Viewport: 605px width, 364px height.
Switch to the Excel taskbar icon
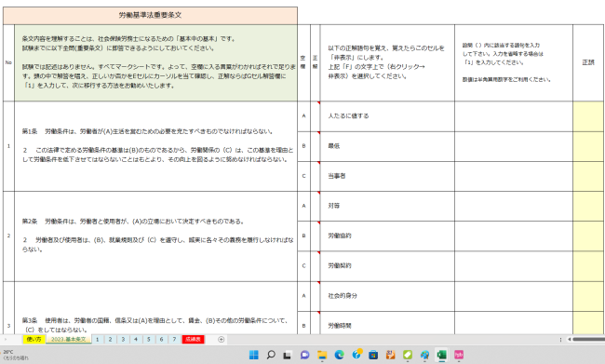tap(442, 355)
